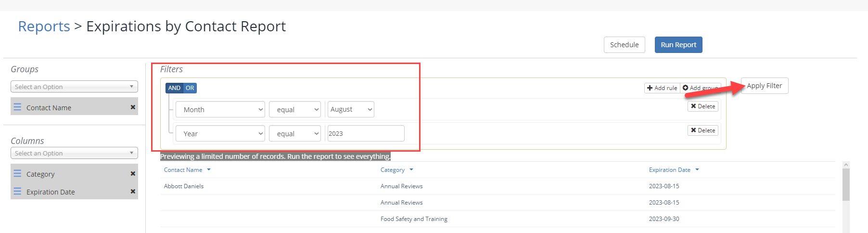
Task: Remove Contact Name group with X icon
Action: click(x=133, y=107)
